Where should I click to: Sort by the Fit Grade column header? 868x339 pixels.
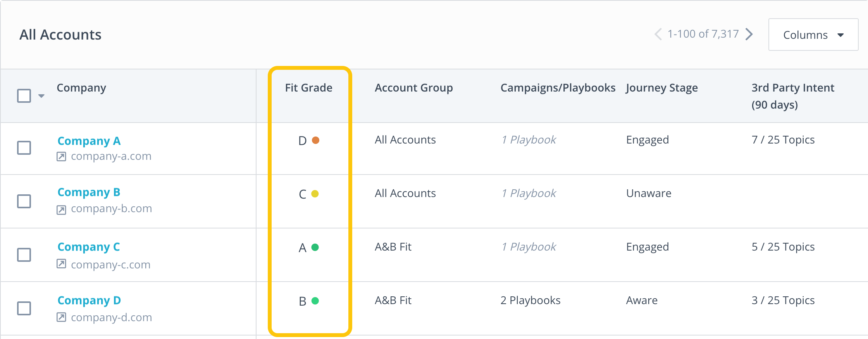click(x=308, y=88)
